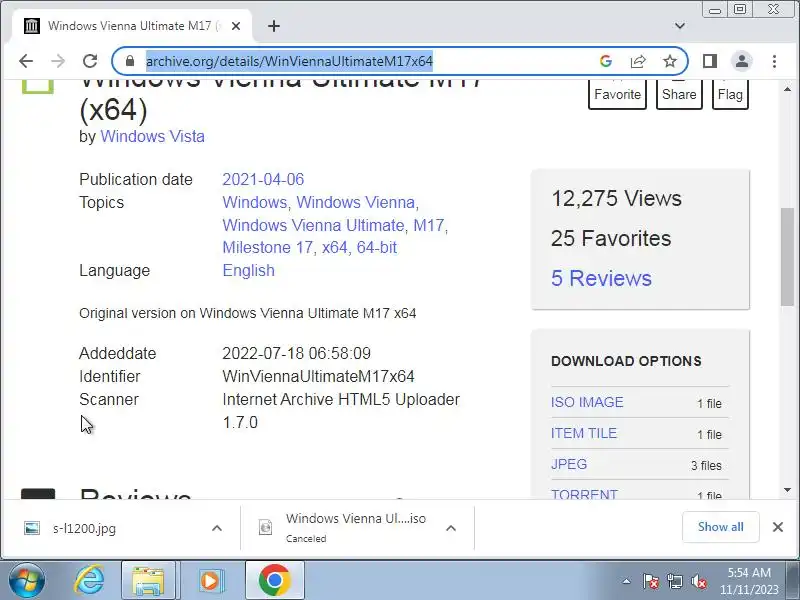Download the ISO IMAGE option

[x=587, y=402]
